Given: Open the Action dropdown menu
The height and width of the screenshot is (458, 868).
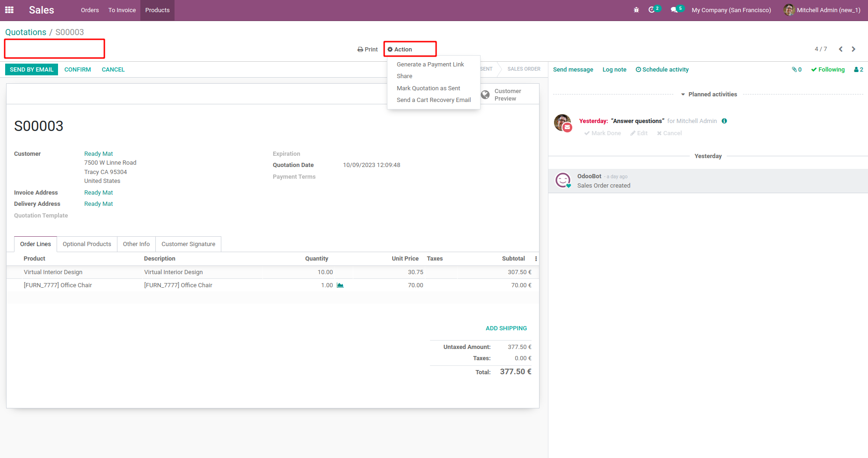Looking at the screenshot, I should pyautogui.click(x=400, y=50).
